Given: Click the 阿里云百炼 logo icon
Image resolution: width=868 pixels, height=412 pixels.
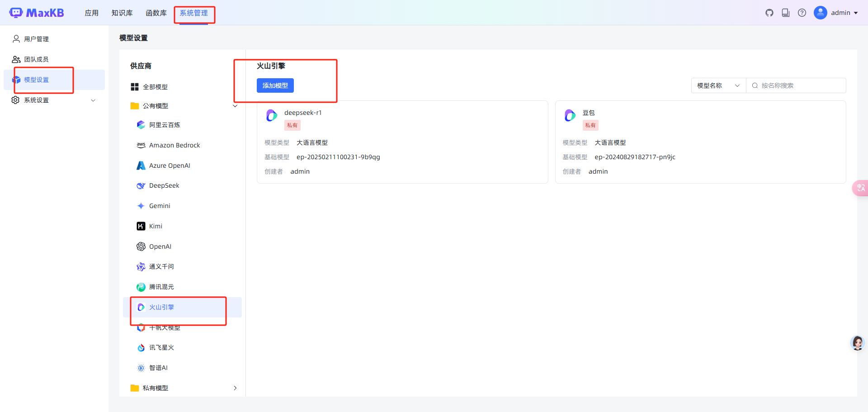Looking at the screenshot, I should coord(141,125).
